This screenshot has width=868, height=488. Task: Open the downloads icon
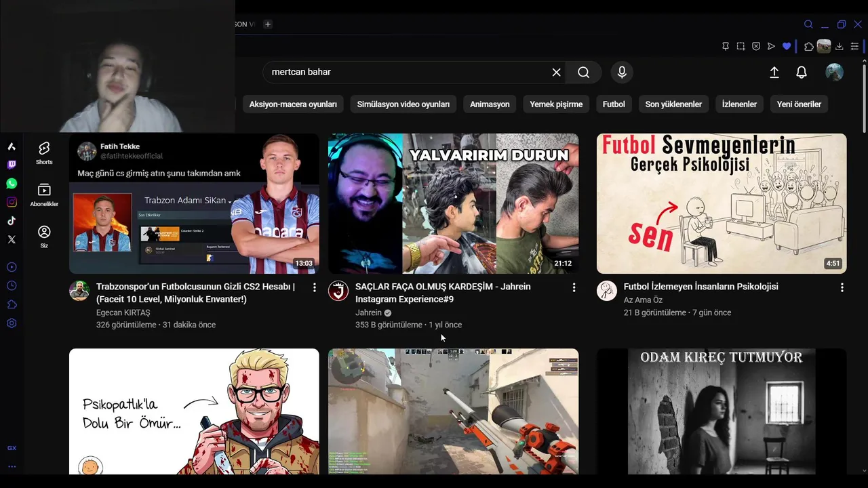coord(840,46)
